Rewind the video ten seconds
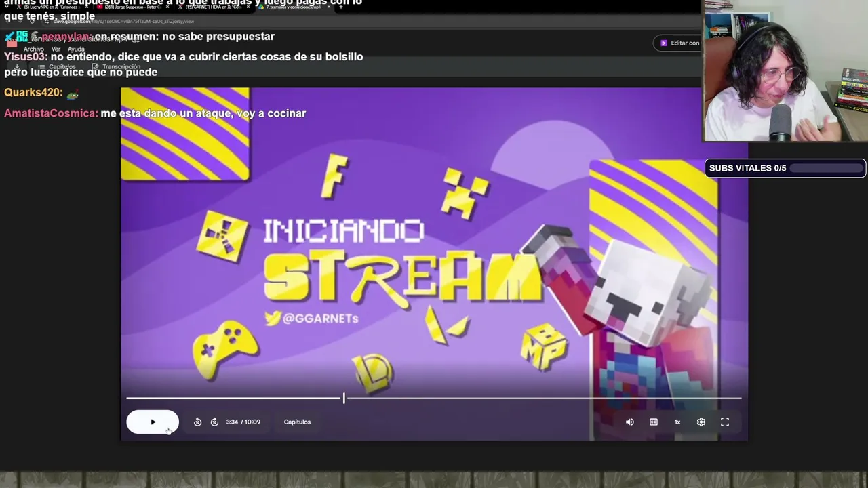 pyautogui.click(x=197, y=422)
